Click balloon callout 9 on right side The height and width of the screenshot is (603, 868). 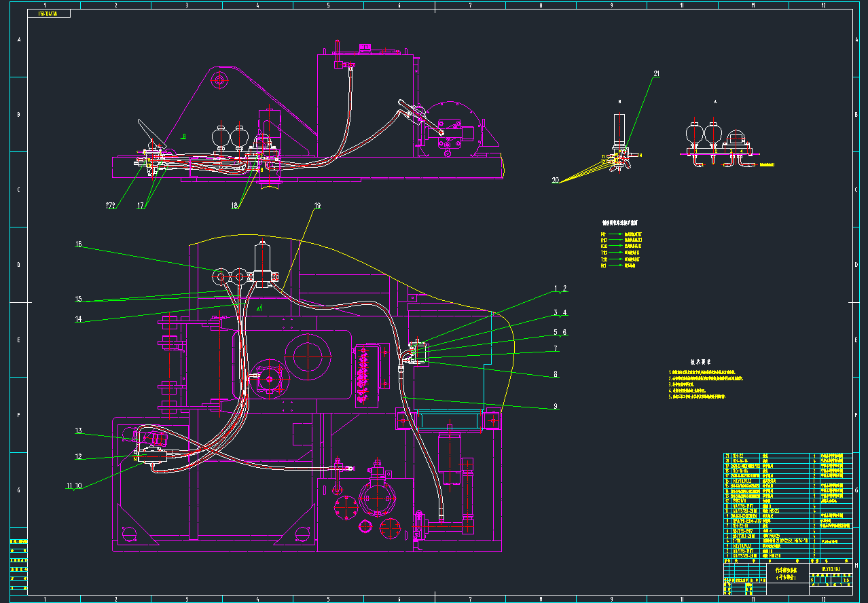(556, 406)
